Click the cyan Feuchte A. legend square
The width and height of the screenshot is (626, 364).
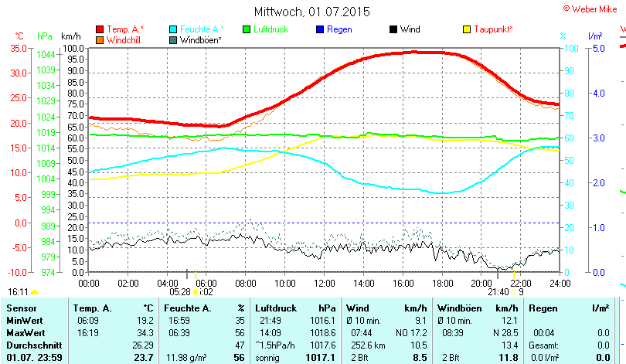tap(174, 29)
